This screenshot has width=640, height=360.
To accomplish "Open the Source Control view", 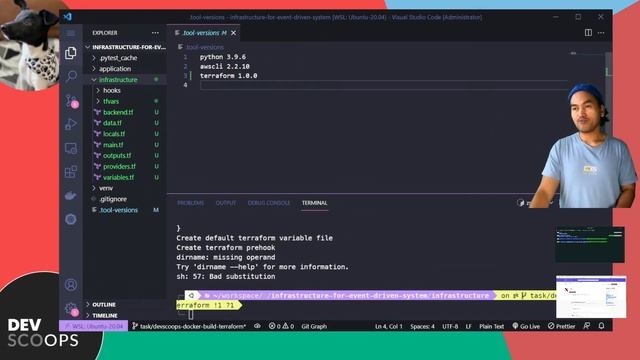I will (x=71, y=100).
